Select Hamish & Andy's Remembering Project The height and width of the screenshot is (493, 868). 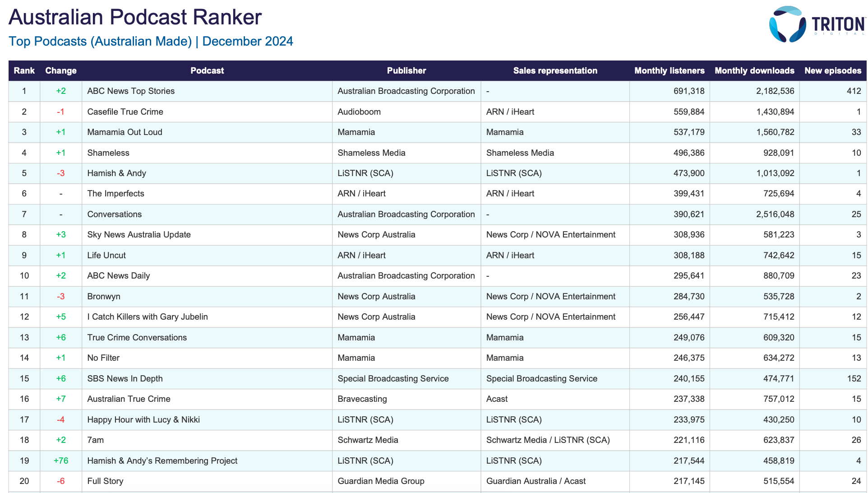pyautogui.click(x=162, y=461)
